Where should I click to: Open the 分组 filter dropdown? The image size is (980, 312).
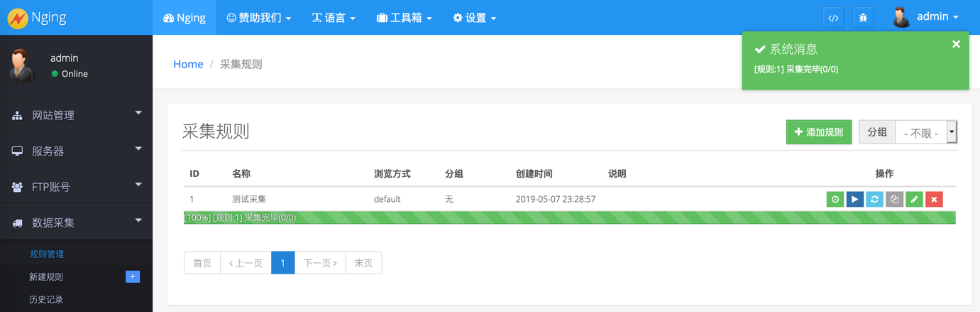tap(926, 132)
